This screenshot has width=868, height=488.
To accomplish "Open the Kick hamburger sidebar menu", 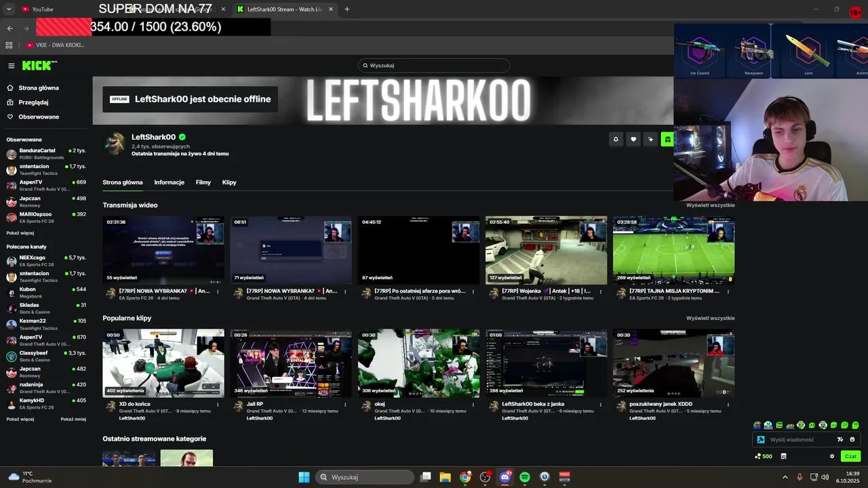I will pyautogui.click(x=12, y=66).
